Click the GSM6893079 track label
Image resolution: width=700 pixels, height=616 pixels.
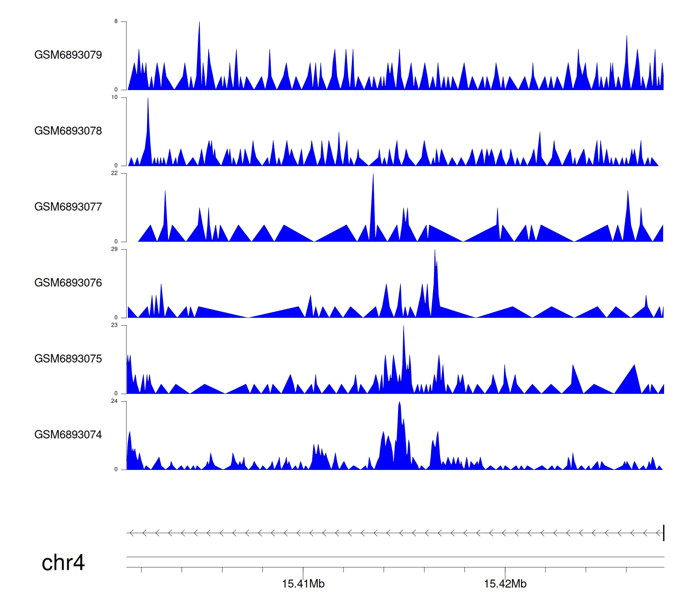(68, 55)
